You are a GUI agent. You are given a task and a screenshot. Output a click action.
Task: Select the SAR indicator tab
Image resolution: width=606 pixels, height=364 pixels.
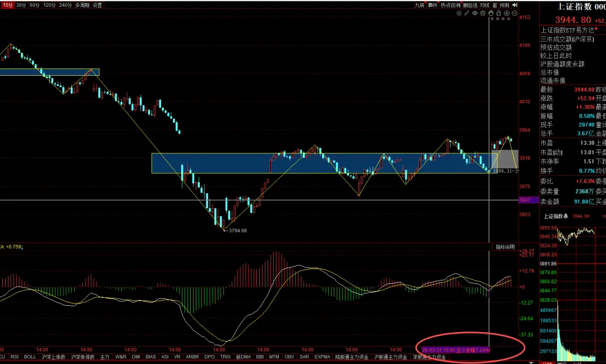point(304,357)
